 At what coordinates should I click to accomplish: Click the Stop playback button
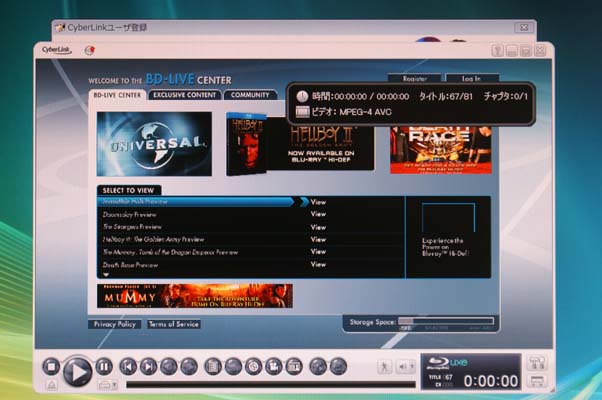pos(51,367)
